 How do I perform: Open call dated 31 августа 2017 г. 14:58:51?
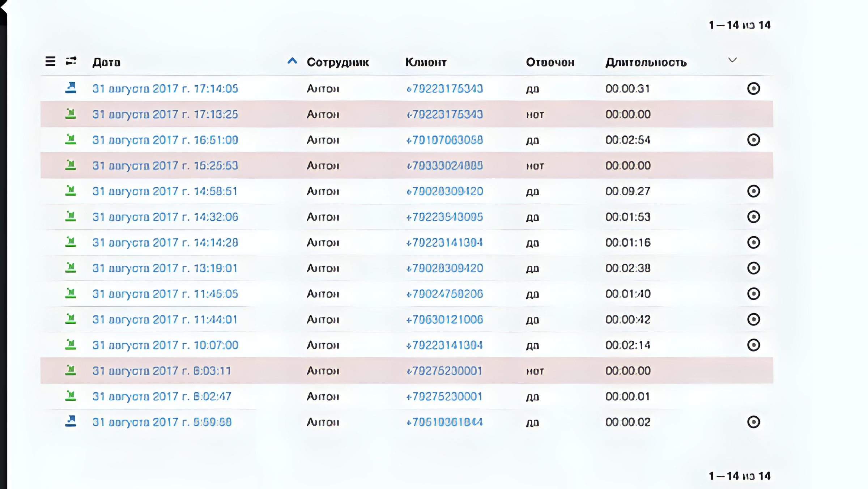pyautogui.click(x=165, y=191)
